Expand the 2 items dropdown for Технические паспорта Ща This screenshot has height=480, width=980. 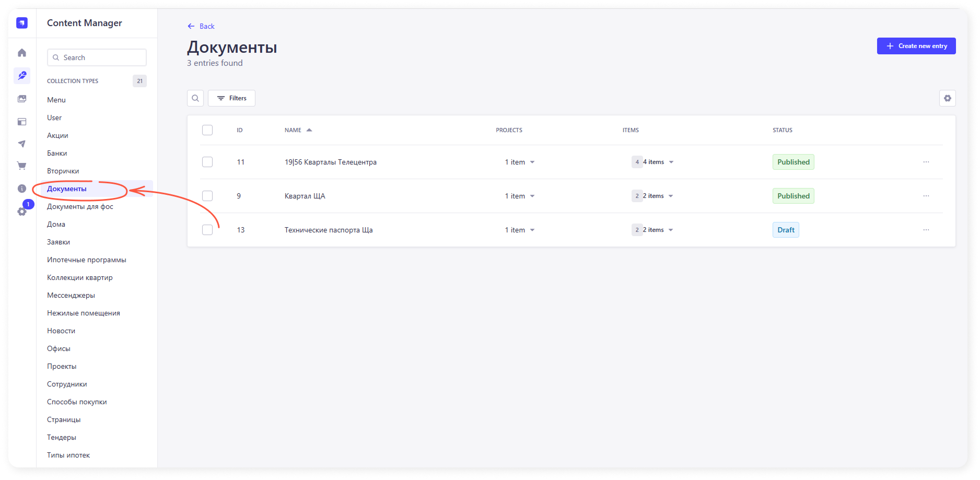670,230
